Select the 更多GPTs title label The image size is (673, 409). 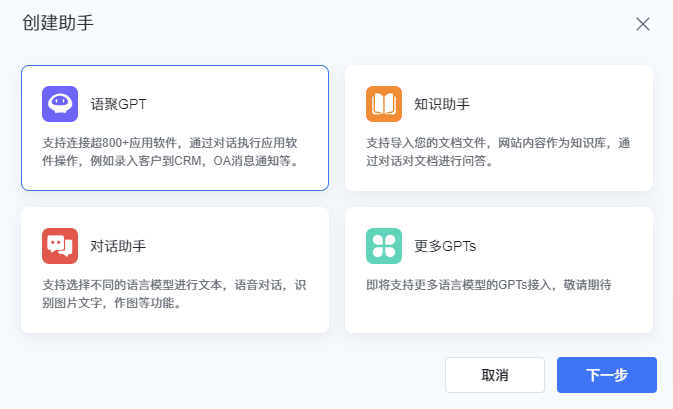445,245
